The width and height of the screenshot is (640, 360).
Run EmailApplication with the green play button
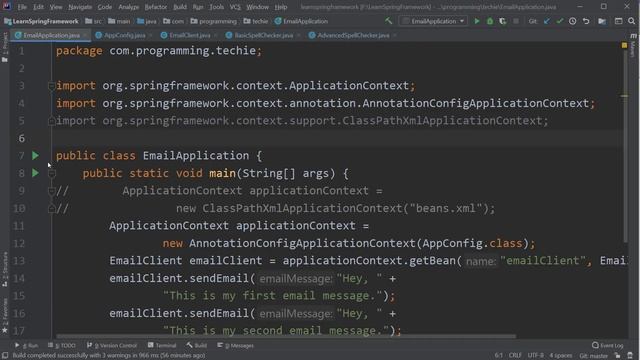pos(476,21)
